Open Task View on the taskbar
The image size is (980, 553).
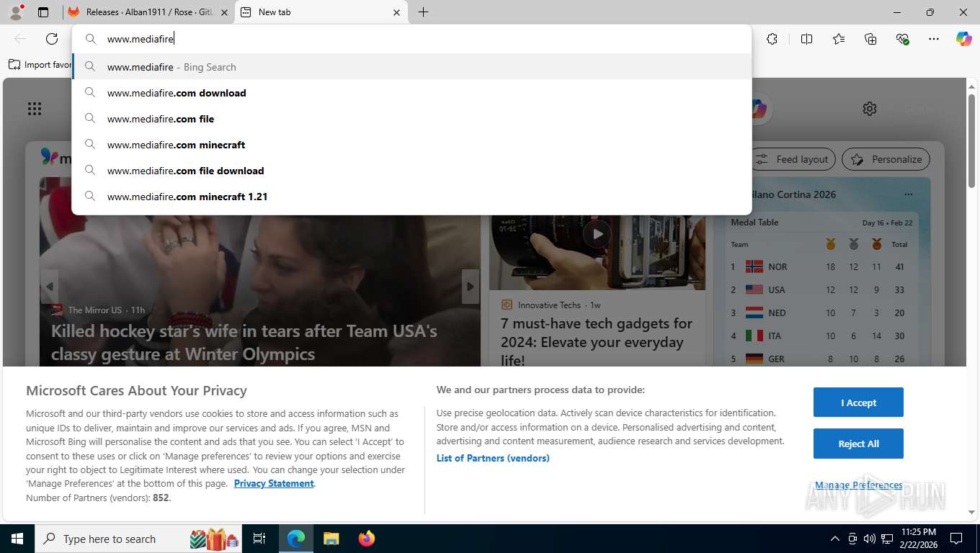259,539
